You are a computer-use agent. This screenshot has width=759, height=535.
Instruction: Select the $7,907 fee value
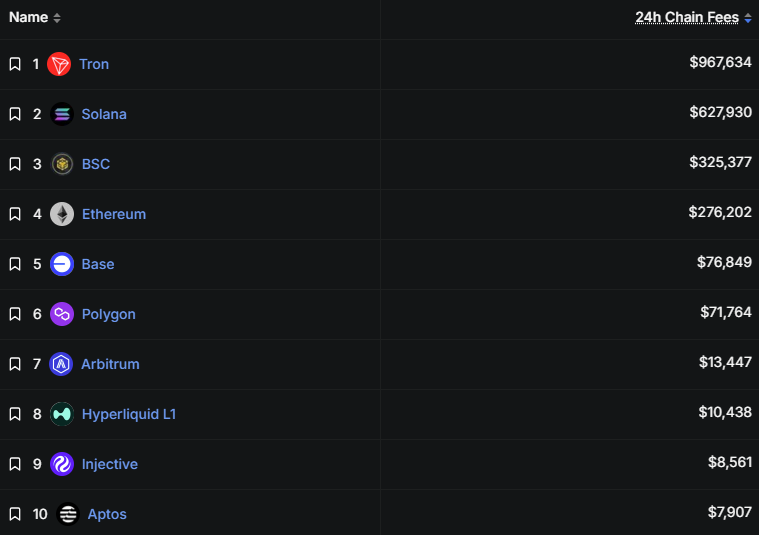pyautogui.click(x=729, y=512)
